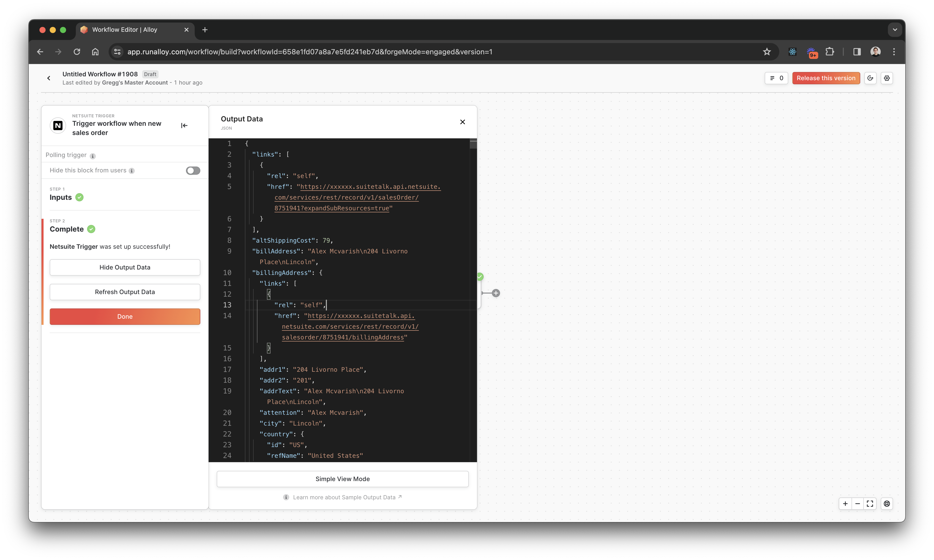Click line 22 "country" in editor

pyautogui.click(x=282, y=434)
